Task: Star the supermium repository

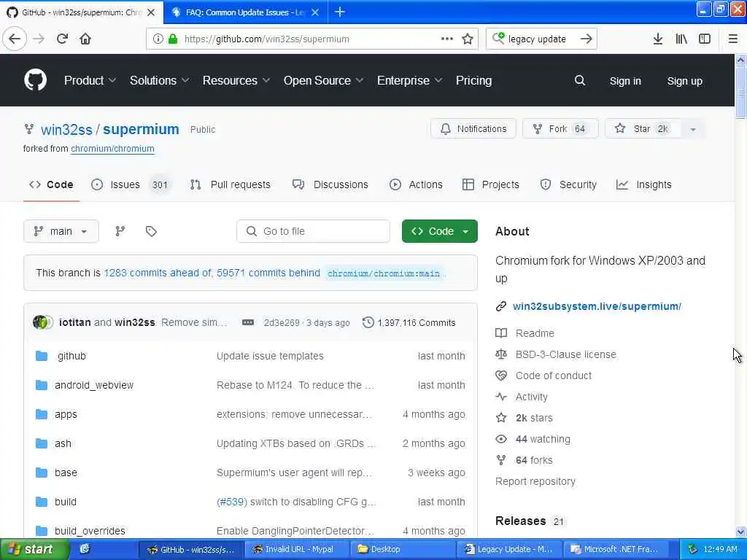Action: pyautogui.click(x=643, y=129)
